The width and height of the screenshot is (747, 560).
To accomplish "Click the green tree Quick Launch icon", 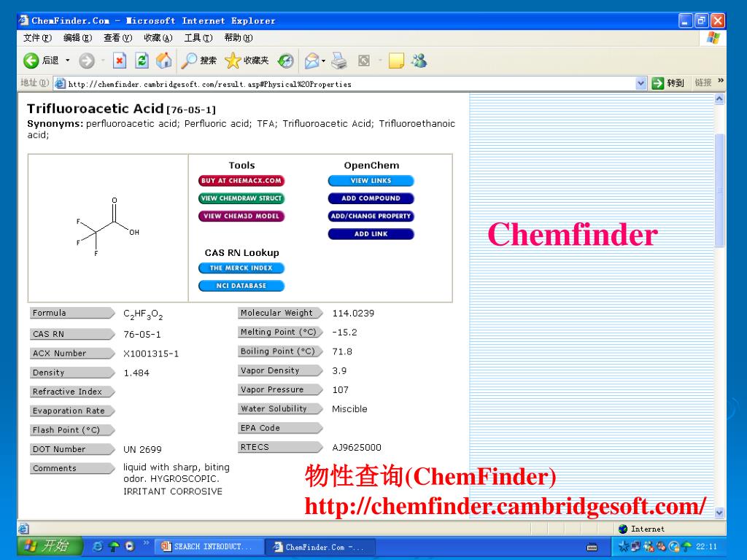I will pyautogui.click(x=114, y=546).
